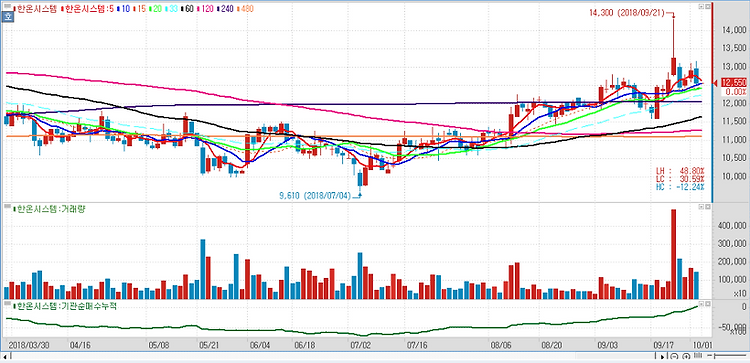Click the 07/02 date axis label
The image size is (750, 363).
click(360, 344)
